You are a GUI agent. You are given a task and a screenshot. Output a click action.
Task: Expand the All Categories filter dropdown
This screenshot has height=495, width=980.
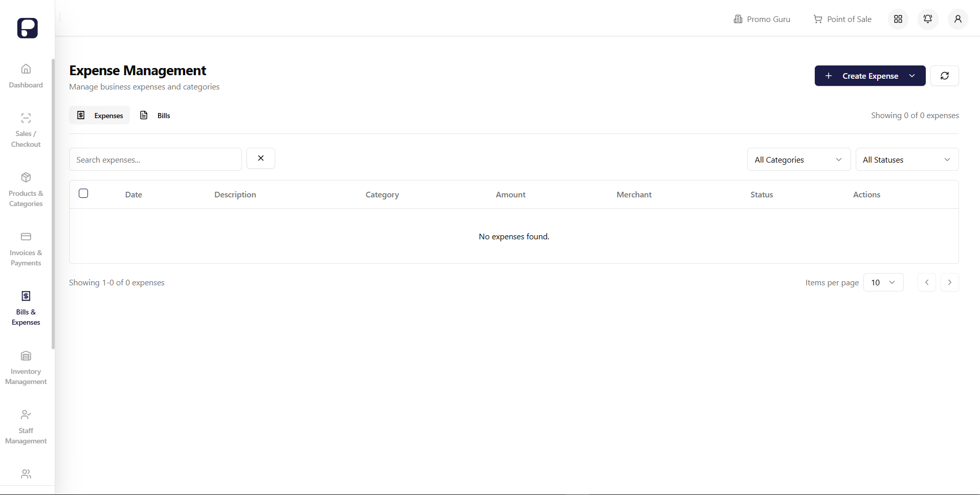click(x=798, y=160)
